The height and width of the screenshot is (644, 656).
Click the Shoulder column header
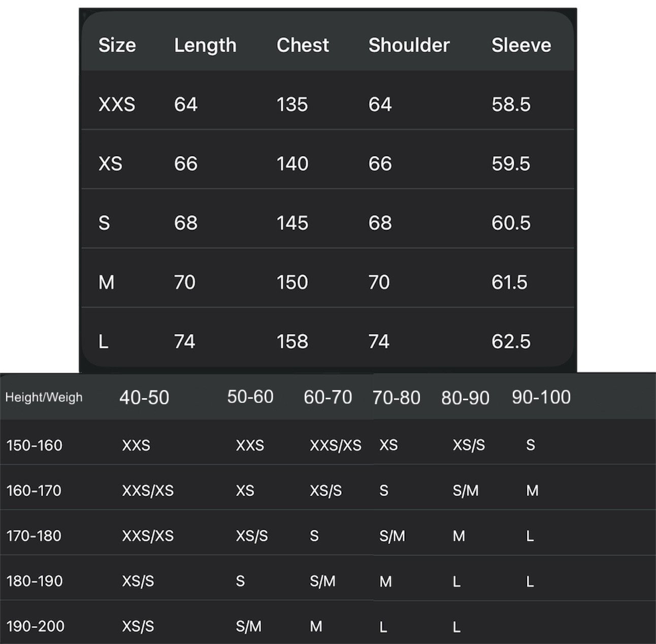point(409,45)
